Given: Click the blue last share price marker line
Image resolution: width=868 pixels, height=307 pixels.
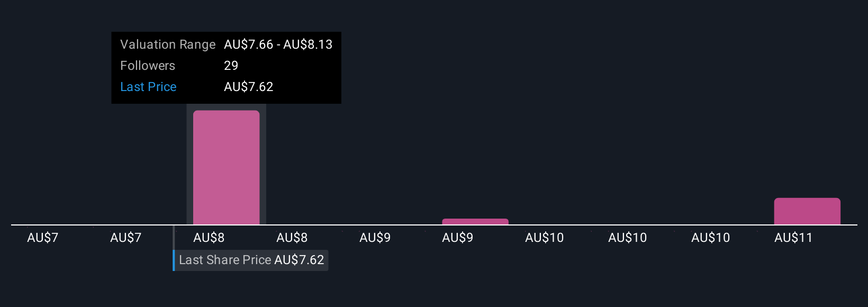Looking at the screenshot, I should [x=174, y=249].
